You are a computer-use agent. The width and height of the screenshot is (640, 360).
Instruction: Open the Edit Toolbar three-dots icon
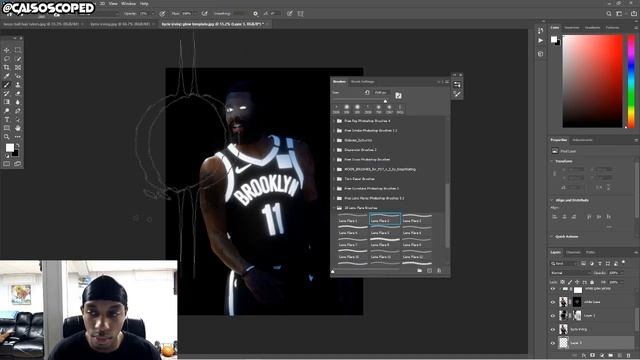[18, 137]
